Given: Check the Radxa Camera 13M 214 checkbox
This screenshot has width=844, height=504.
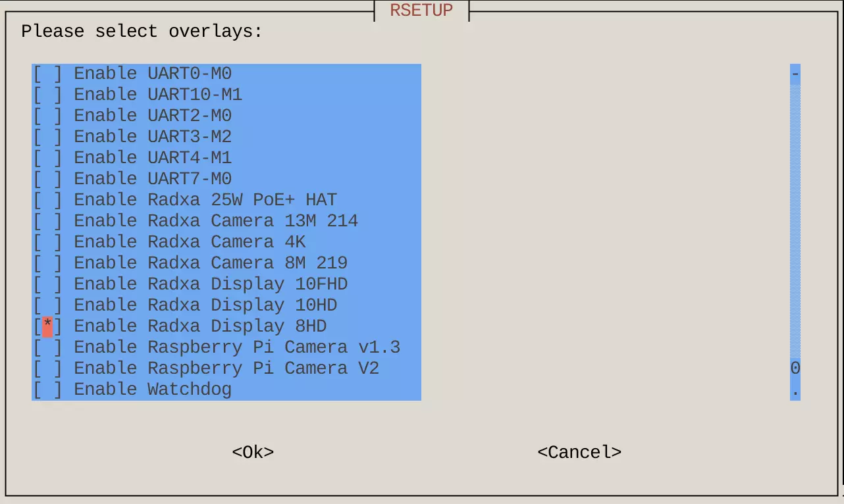Looking at the screenshot, I should click(x=47, y=221).
